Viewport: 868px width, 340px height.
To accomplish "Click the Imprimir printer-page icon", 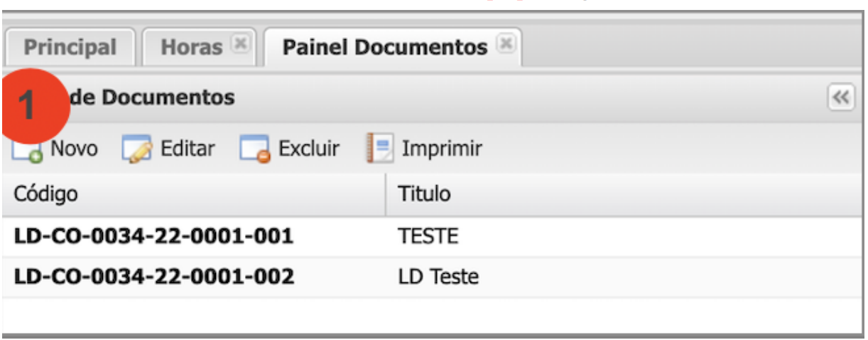I will [379, 149].
